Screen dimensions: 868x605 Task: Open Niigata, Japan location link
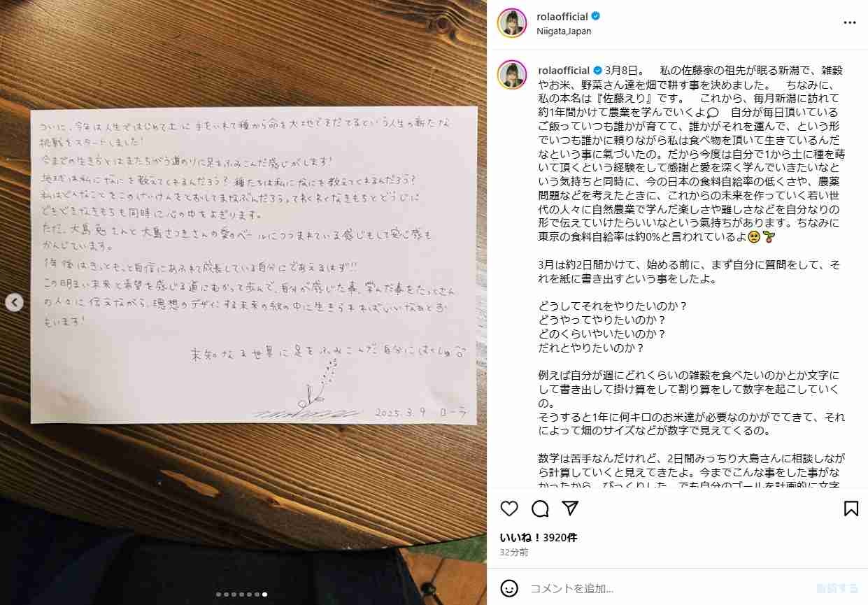(x=564, y=31)
